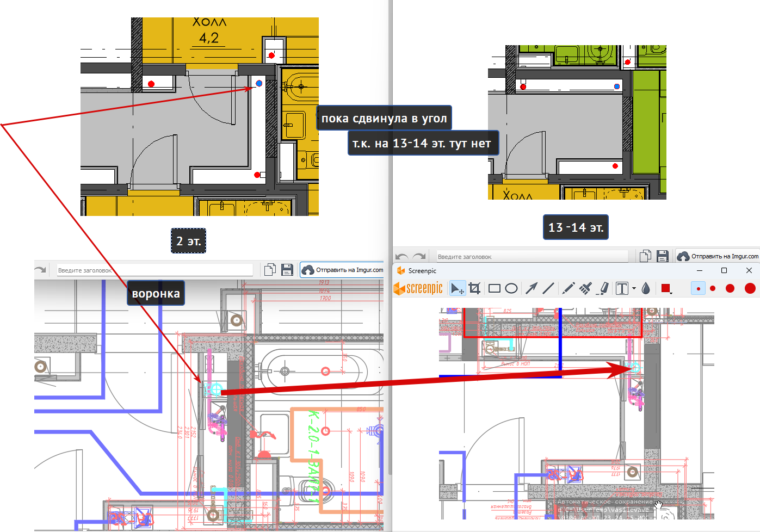Activate the Text tool (T icon)
Viewport: 760px width, 532px height.
[x=622, y=288]
